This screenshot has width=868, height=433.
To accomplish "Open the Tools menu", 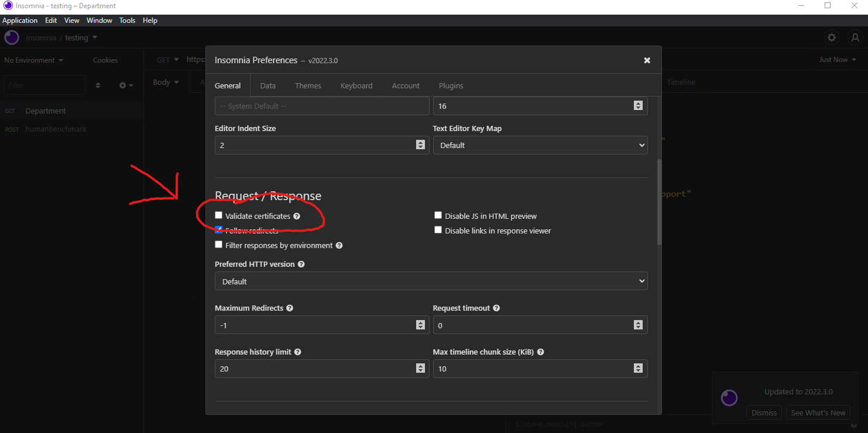I will pos(127,20).
